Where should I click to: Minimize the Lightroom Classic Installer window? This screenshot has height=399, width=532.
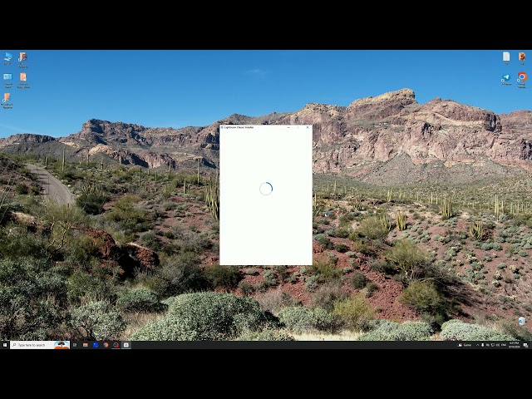click(x=288, y=127)
